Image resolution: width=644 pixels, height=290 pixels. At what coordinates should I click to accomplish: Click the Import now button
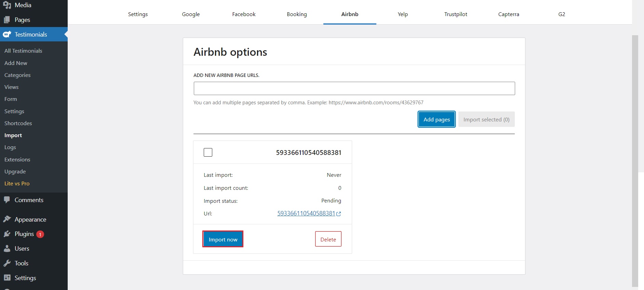[223, 239]
